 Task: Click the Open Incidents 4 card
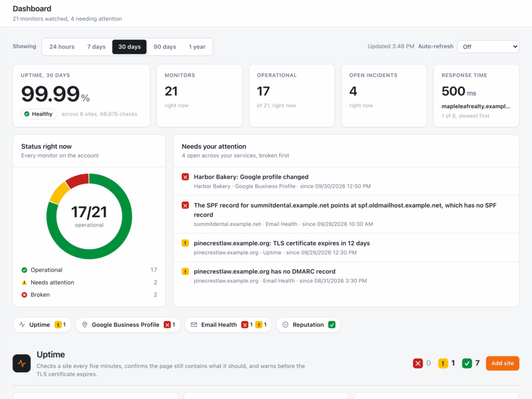pos(384,96)
